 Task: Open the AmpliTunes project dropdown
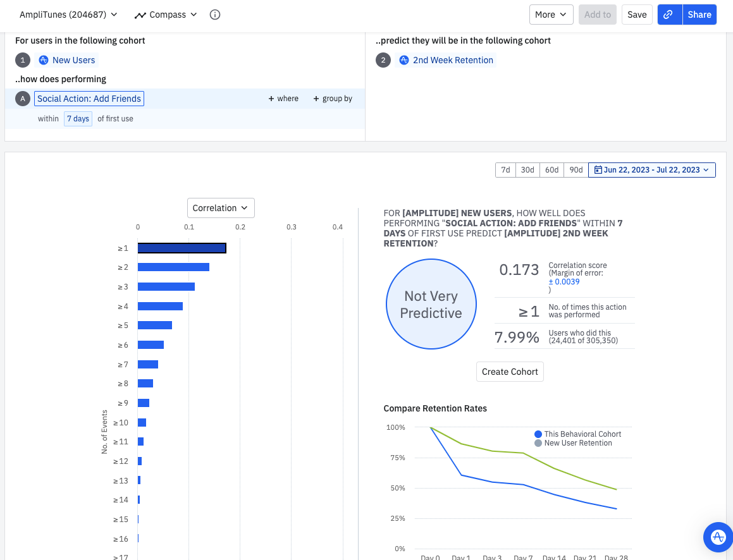click(68, 15)
